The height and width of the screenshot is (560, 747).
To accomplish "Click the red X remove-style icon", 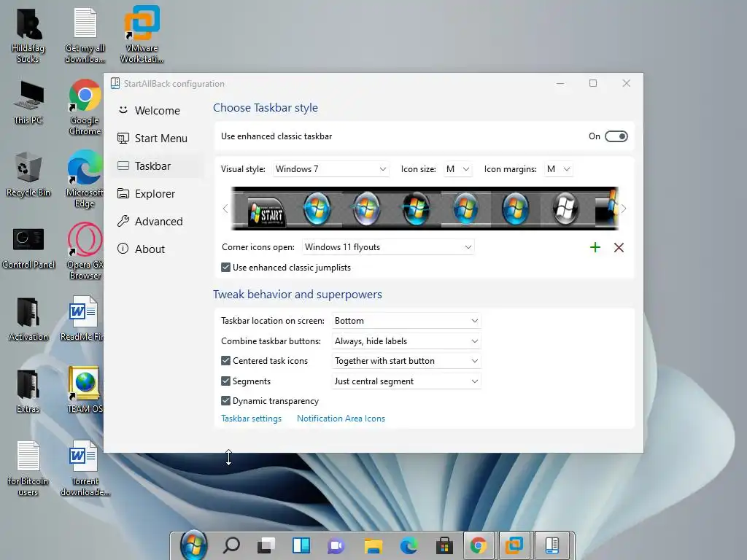I will click(619, 247).
